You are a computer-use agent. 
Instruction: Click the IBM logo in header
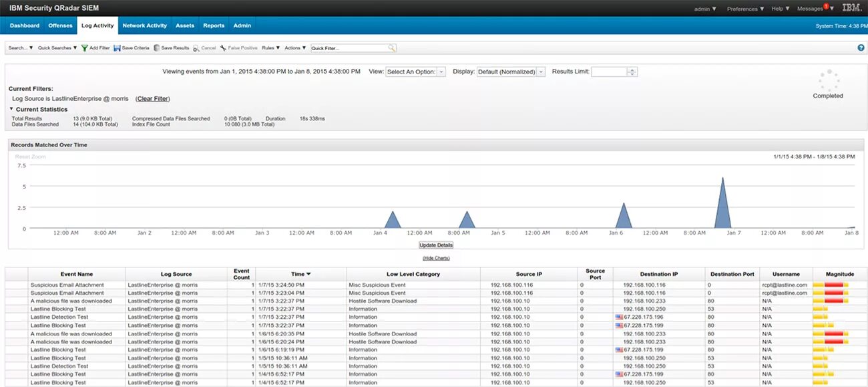pos(851,8)
